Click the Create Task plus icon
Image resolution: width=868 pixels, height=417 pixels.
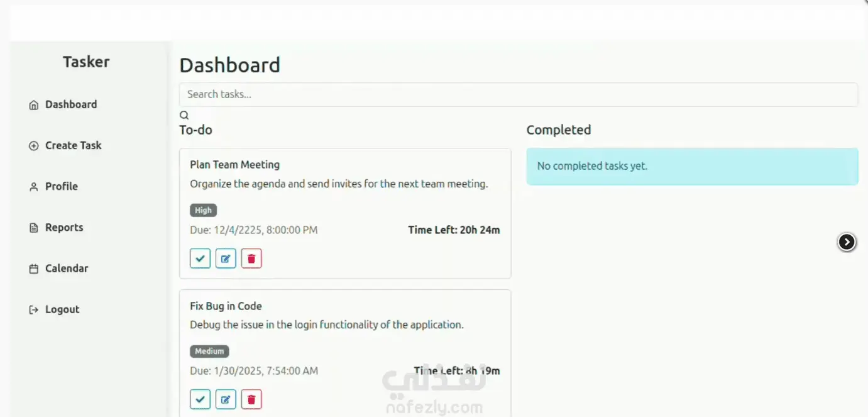pos(34,146)
